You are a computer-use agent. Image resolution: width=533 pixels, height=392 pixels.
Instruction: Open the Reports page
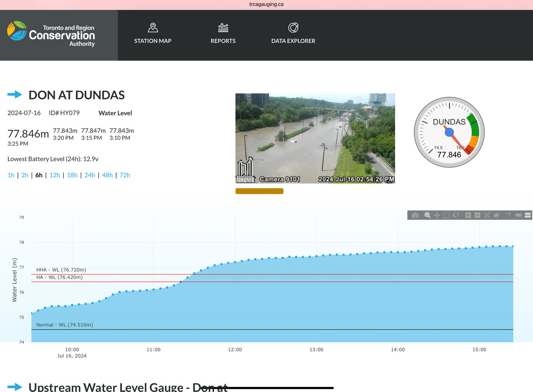(223, 33)
